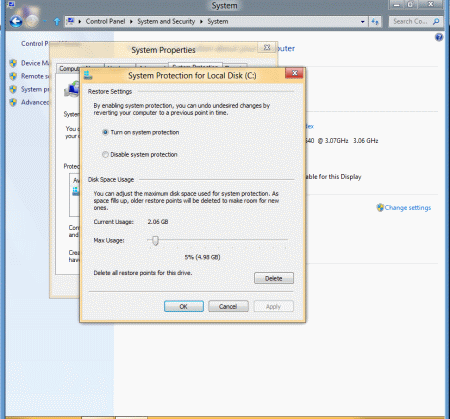Close the System Properties window
The image size is (450, 419).
(267, 47)
